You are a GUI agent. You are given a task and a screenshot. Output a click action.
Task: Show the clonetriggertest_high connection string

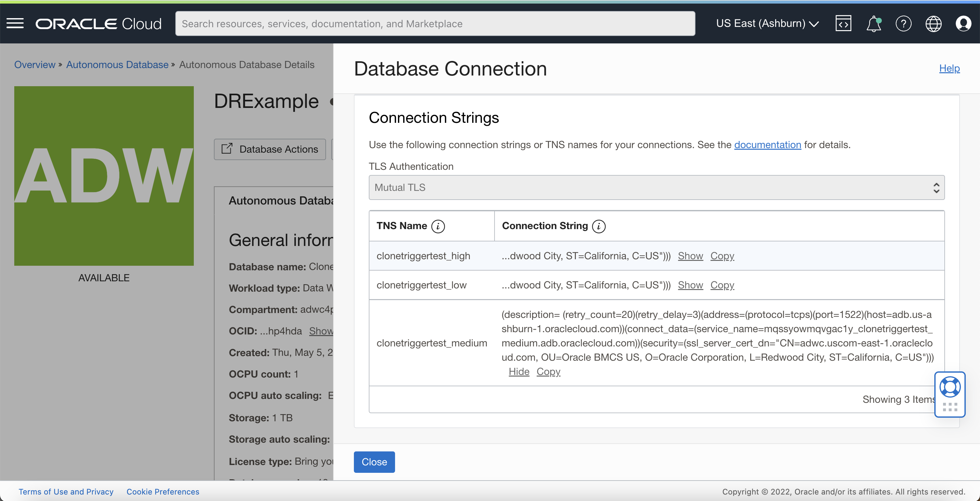[x=690, y=256]
